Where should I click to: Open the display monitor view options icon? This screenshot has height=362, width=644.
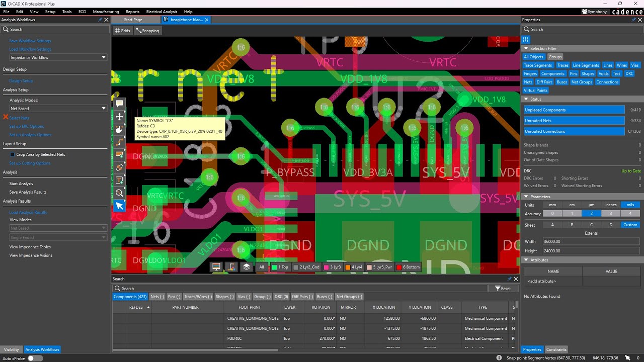coord(216,267)
